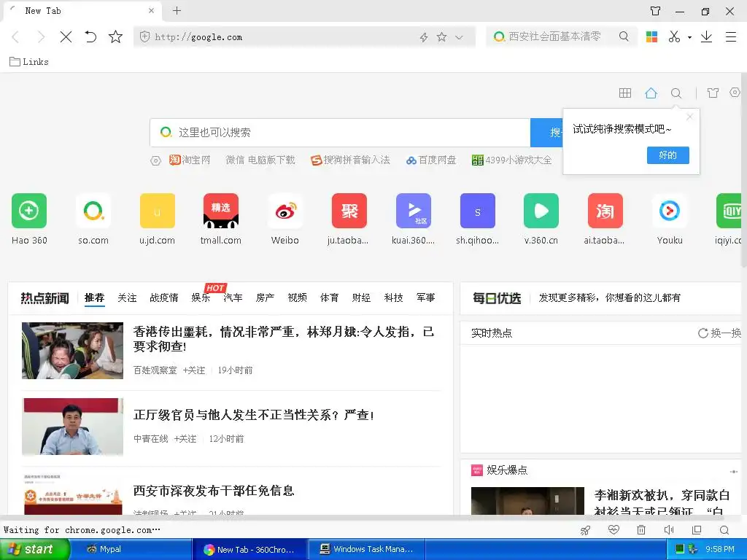The width and height of the screenshot is (747, 560).
Task: Select the 关注 news tab
Action: (x=127, y=298)
